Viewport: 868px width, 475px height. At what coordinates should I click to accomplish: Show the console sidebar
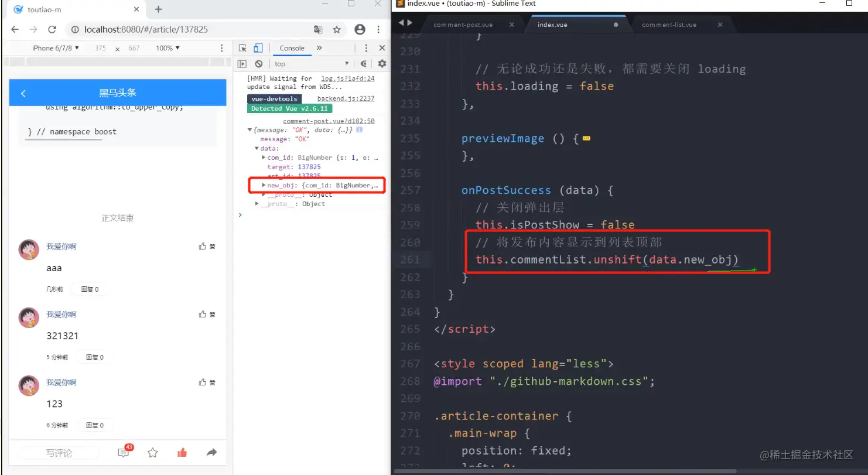point(242,64)
